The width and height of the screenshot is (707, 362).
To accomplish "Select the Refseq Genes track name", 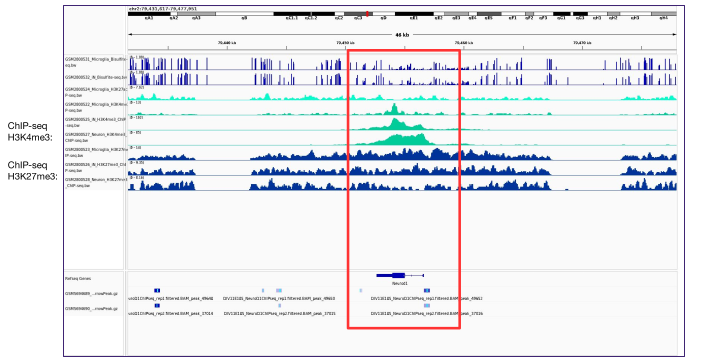I will [78, 279].
